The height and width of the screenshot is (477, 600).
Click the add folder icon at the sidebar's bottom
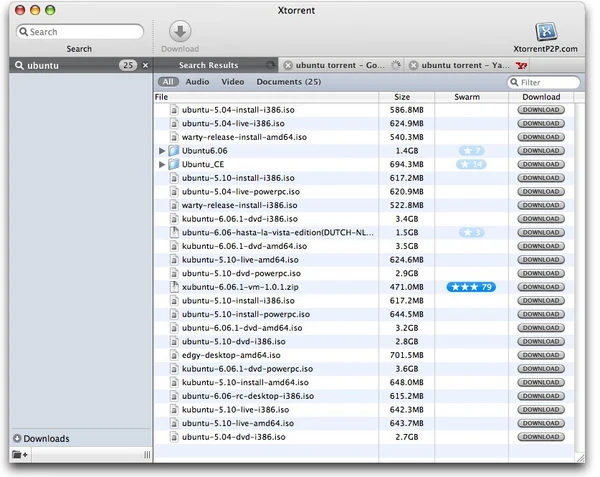coord(20,455)
